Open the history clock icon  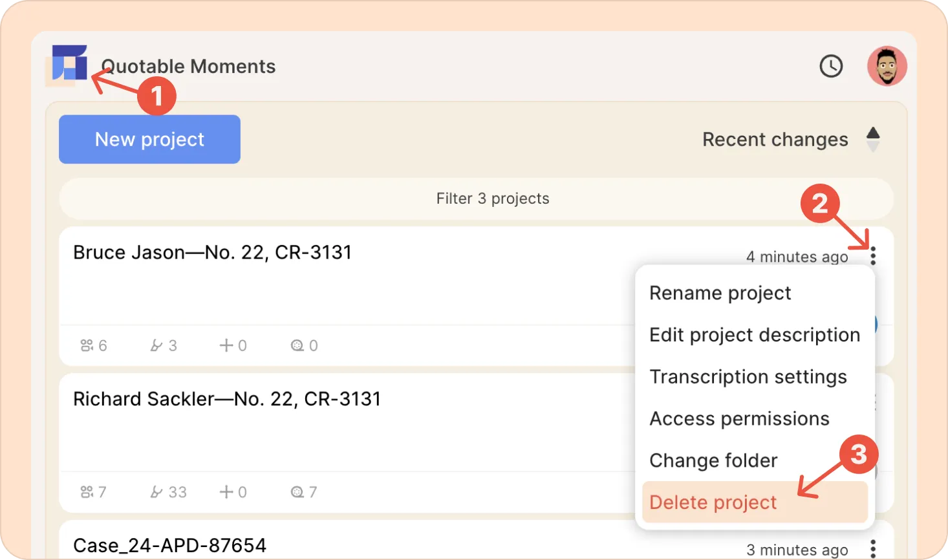(831, 66)
